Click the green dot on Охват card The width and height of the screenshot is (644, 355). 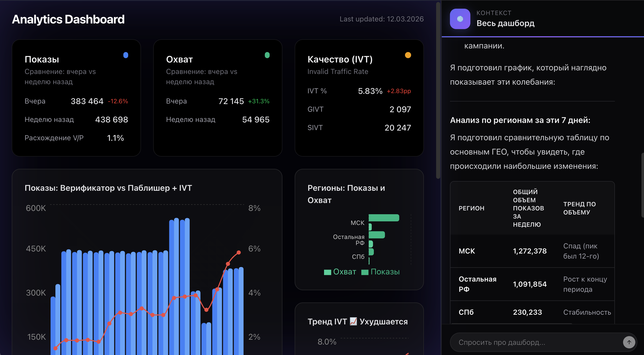pos(267,55)
